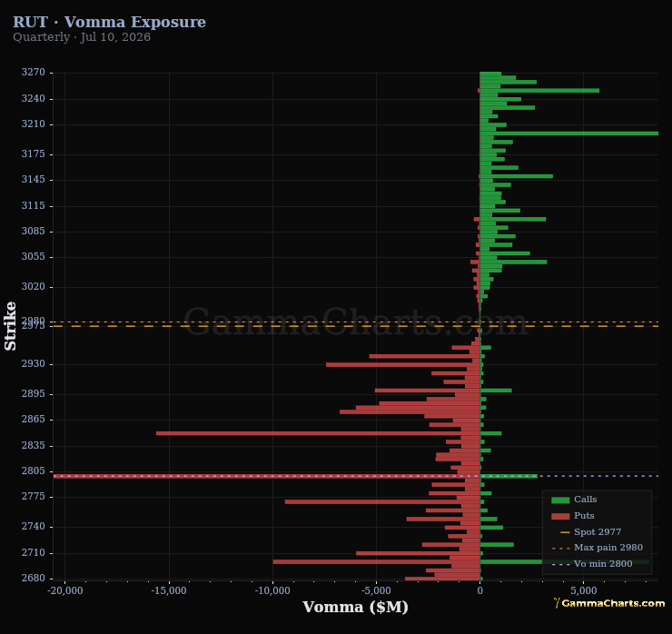Screen dimensions: 672x634
Task: Toggle the Vo min 2800 legend entry
Action: coord(592,564)
